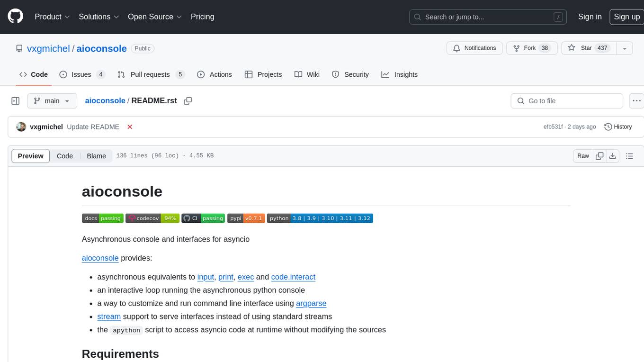The width and height of the screenshot is (644, 362).
Task: Show the failed checks status icon
Action: (130, 127)
